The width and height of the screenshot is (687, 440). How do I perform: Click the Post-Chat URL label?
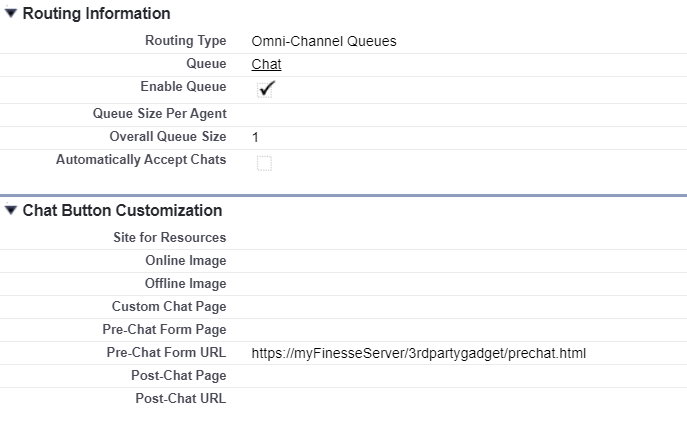181,398
